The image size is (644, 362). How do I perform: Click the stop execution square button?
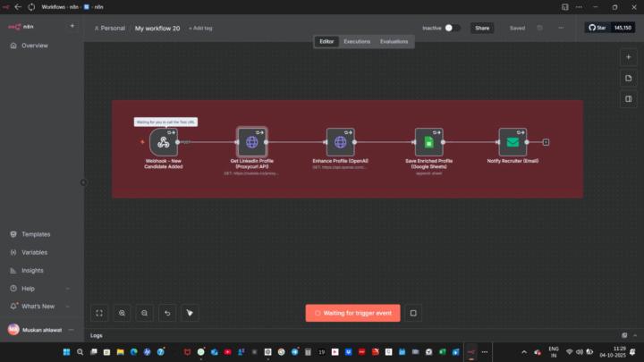[x=413, y=313]
